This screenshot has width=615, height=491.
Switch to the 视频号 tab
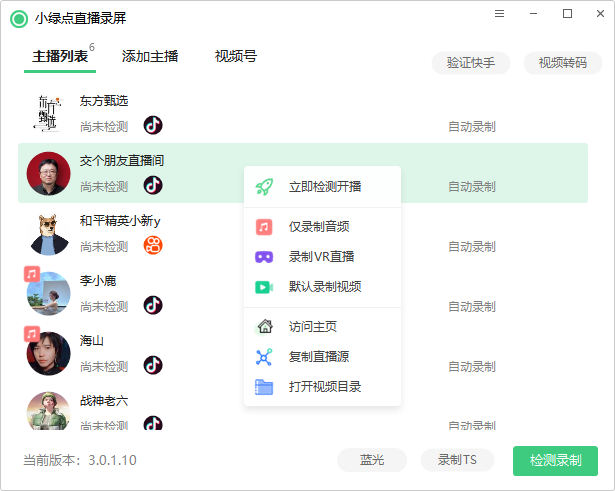(236, 57)
